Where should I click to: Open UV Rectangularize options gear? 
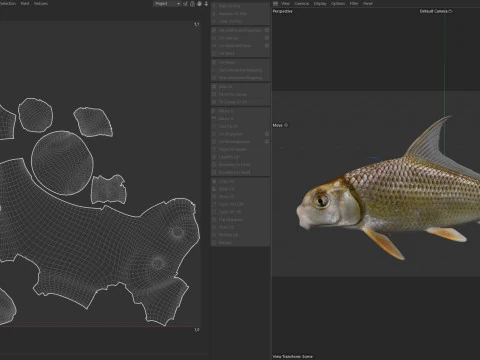pos(267,142)
